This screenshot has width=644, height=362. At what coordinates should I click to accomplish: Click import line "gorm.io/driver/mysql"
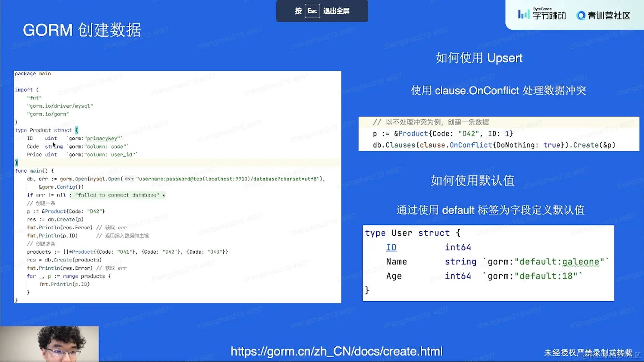click(60, 106)
